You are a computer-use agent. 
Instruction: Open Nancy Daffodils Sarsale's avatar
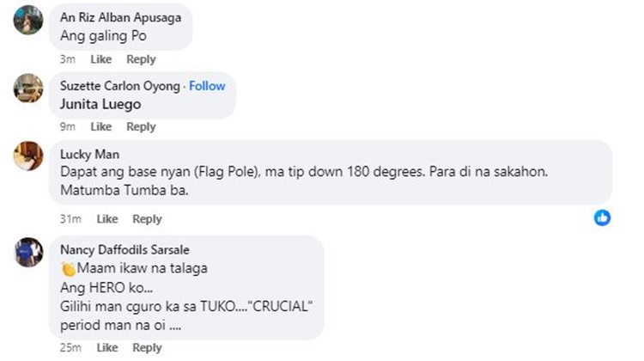[x=28, y=250]
